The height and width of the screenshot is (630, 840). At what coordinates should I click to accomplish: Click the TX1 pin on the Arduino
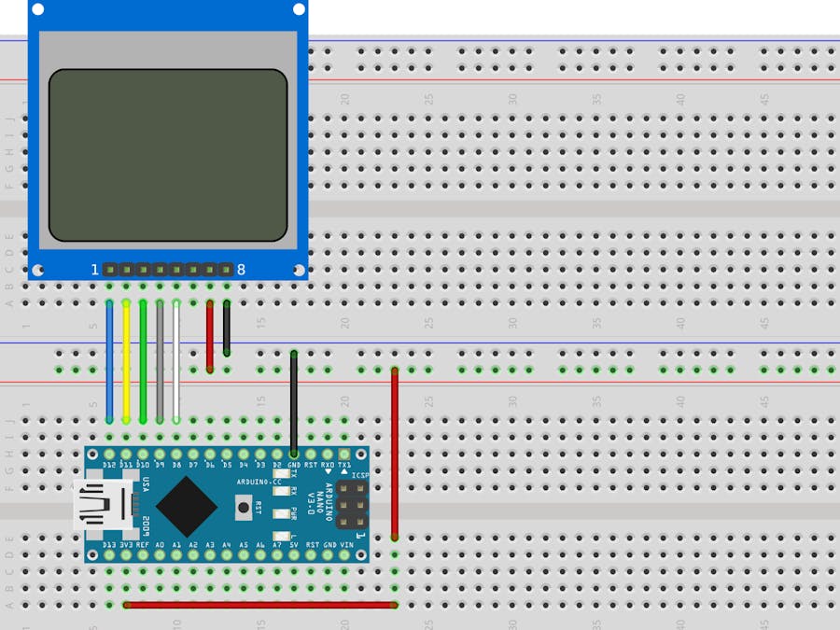[343, 455]
